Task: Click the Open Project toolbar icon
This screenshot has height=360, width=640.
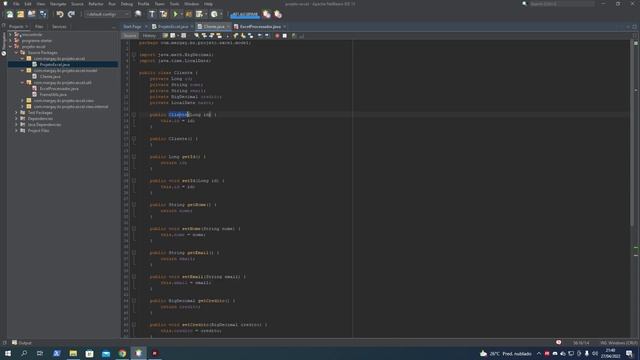Action: (31, 14)
